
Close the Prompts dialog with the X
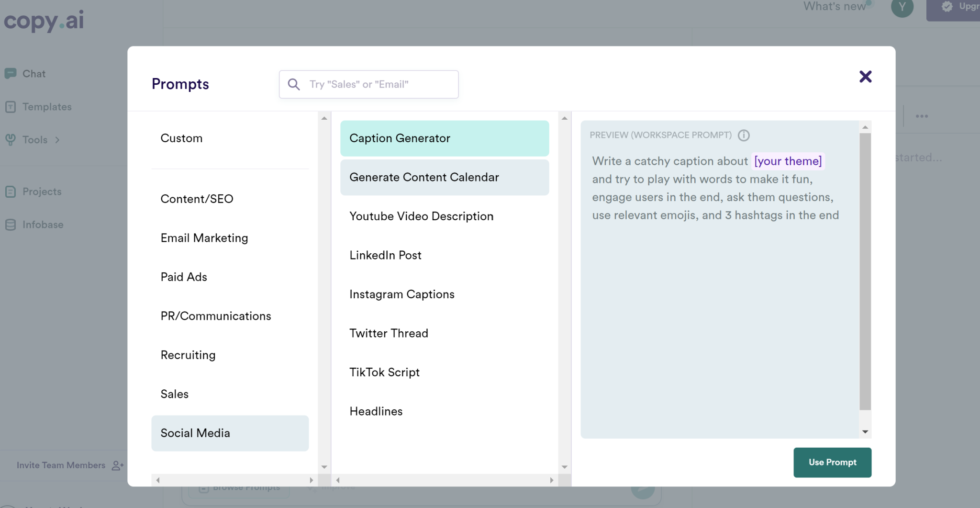pyautogui.click(x=865, y=77)
